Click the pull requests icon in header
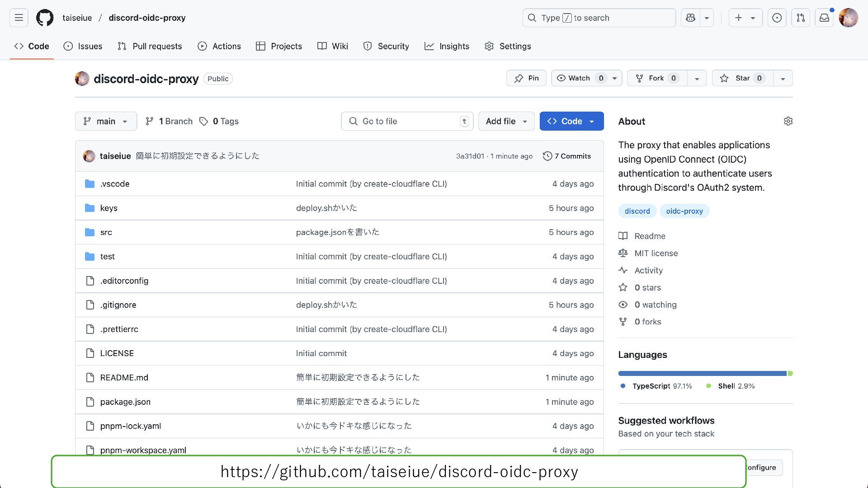The height and width of the screenshot is (488, 868). click(801, 18)
